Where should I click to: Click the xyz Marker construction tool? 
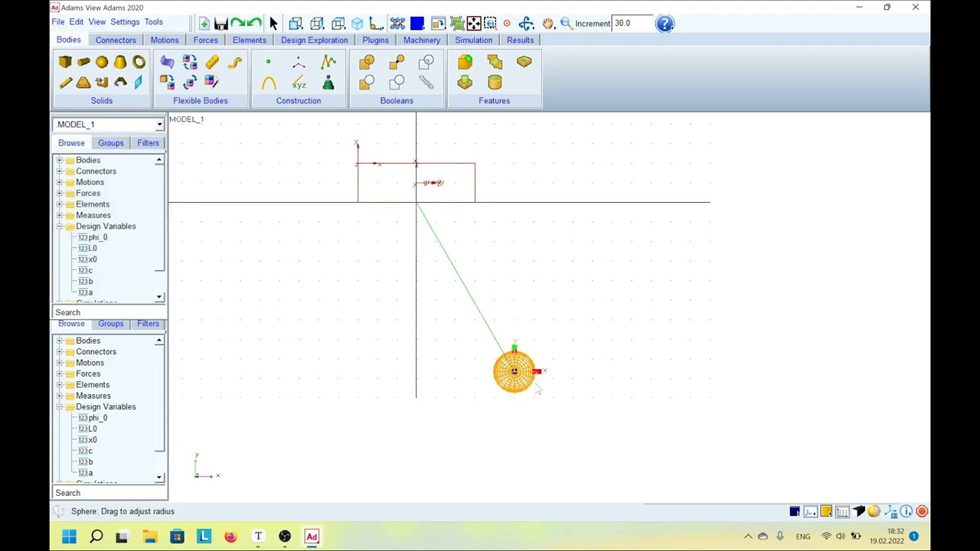pos(299,83)
